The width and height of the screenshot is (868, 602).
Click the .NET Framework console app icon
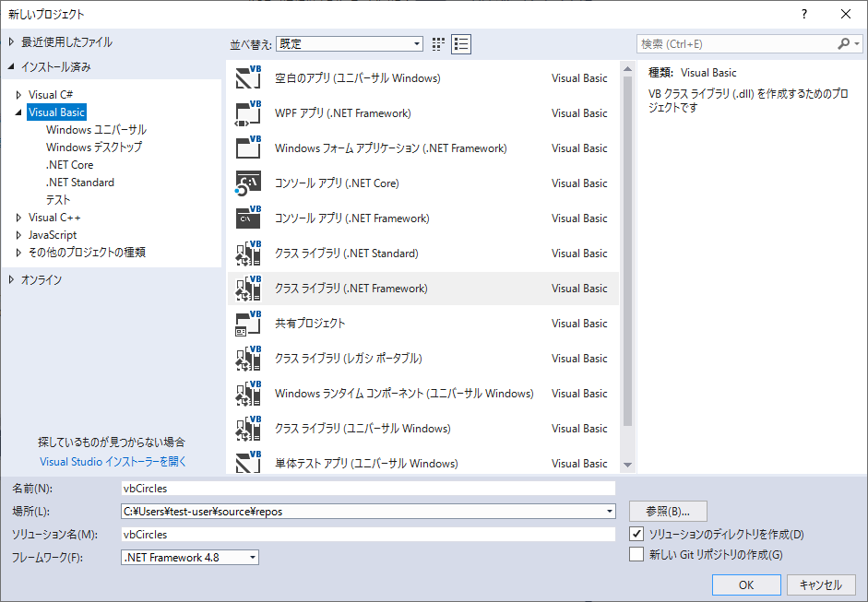click(248, 218)
